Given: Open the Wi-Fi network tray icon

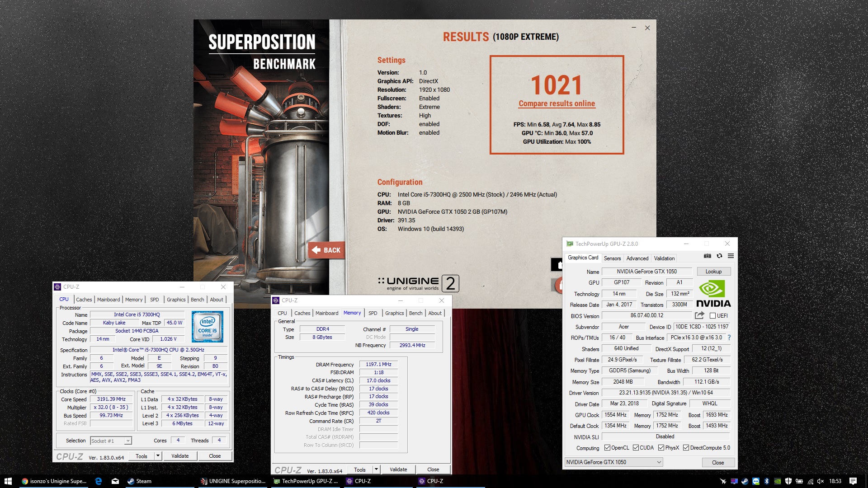Looking at the screenshot, I should [811, 481].
